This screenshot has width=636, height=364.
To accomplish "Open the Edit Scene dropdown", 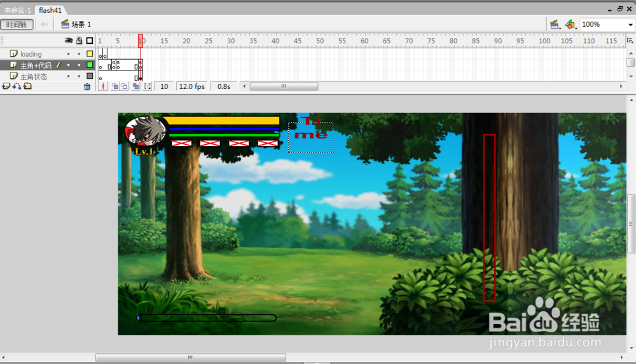I will coord(555,25).
